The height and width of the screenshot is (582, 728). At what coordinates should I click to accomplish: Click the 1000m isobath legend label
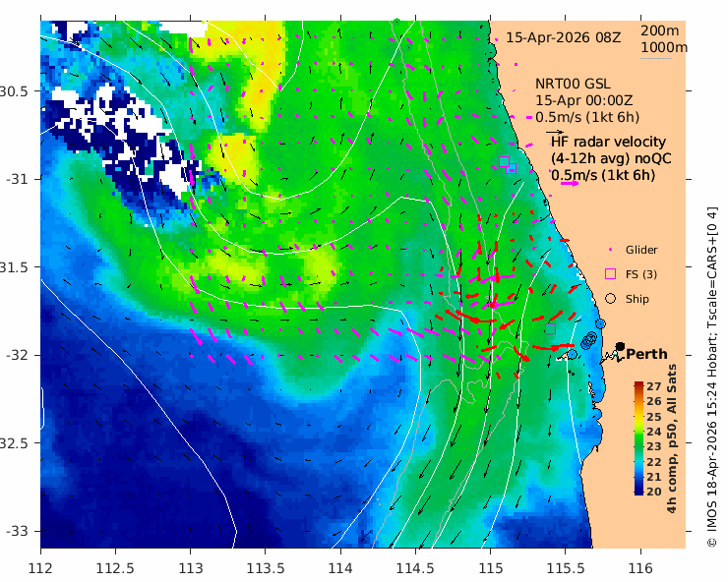pos(664,47)
